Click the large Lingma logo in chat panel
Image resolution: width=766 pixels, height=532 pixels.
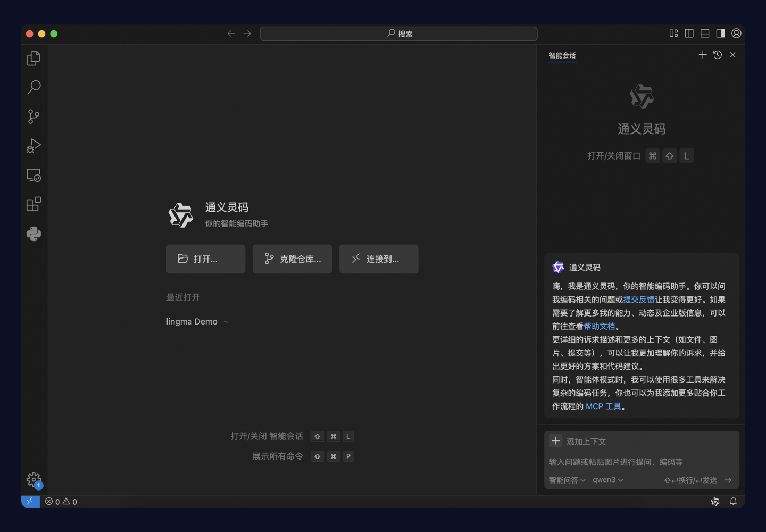tap(642, 96)
